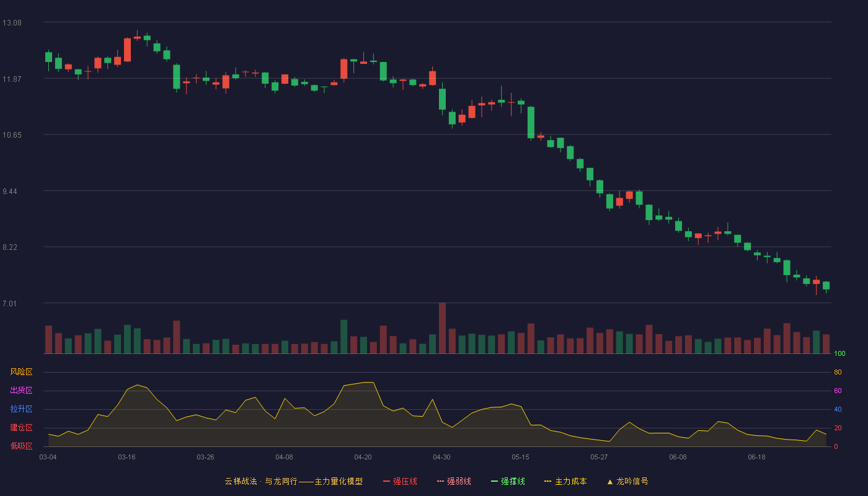Click the 11.87 price axis label

click(12, 79)
